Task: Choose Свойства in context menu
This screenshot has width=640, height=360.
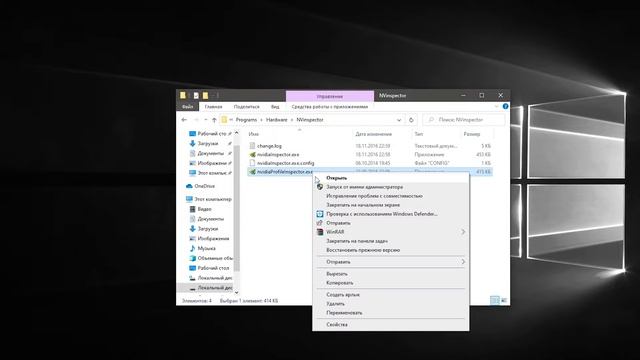Action: coord(391,324)
